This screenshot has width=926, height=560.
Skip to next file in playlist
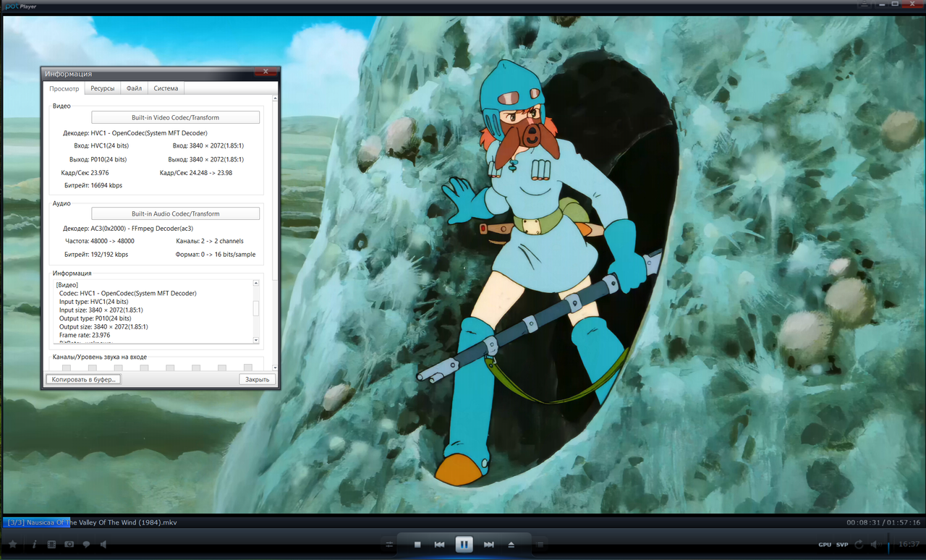click(489, 544)
